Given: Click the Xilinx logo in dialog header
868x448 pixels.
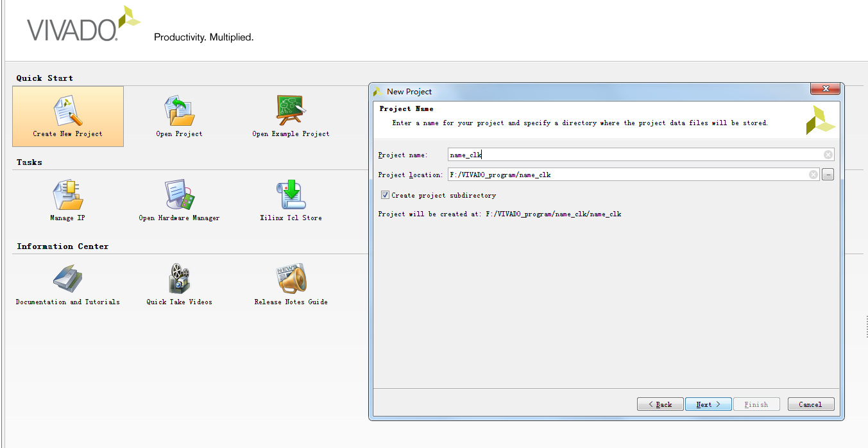Looking at the screenshot, I should [x=821, y=120].
